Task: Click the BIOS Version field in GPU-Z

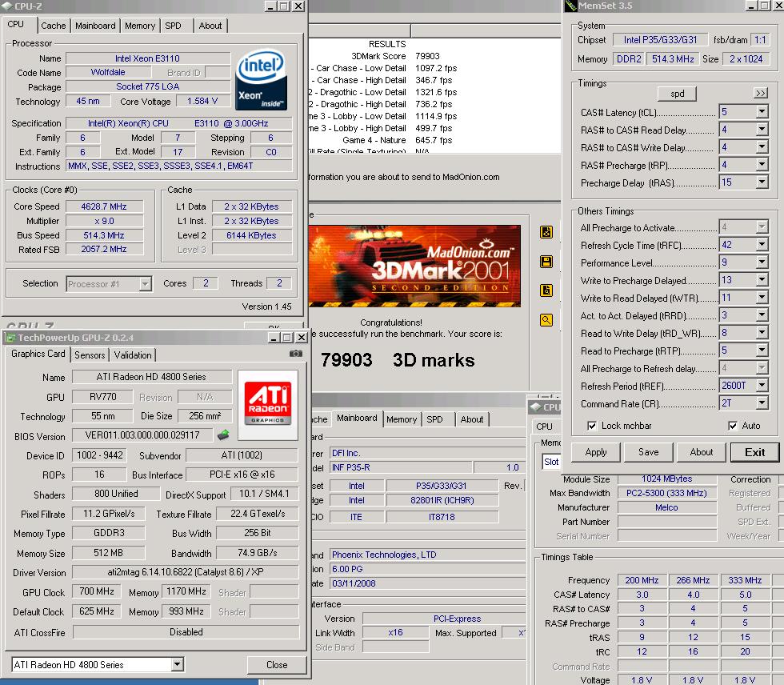Action: [142, 435]
